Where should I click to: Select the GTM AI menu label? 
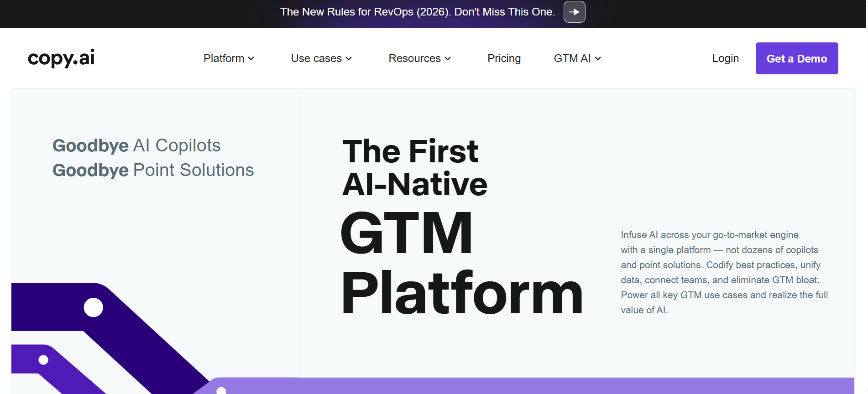572,58
